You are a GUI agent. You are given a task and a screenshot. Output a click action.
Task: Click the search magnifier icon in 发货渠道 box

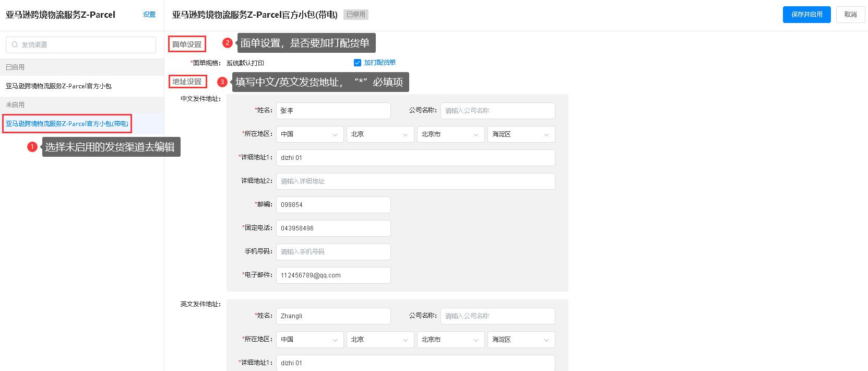15,44
